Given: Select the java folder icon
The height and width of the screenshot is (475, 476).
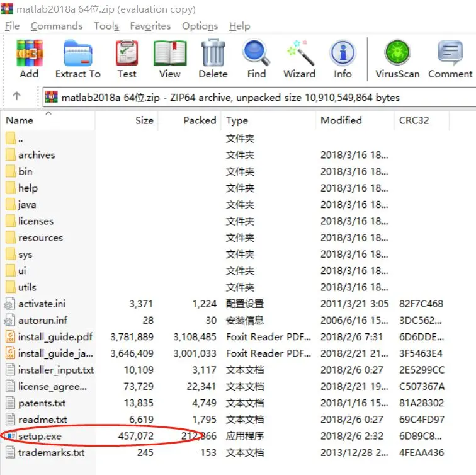Looking at the screenshot, I should (10, 204).
